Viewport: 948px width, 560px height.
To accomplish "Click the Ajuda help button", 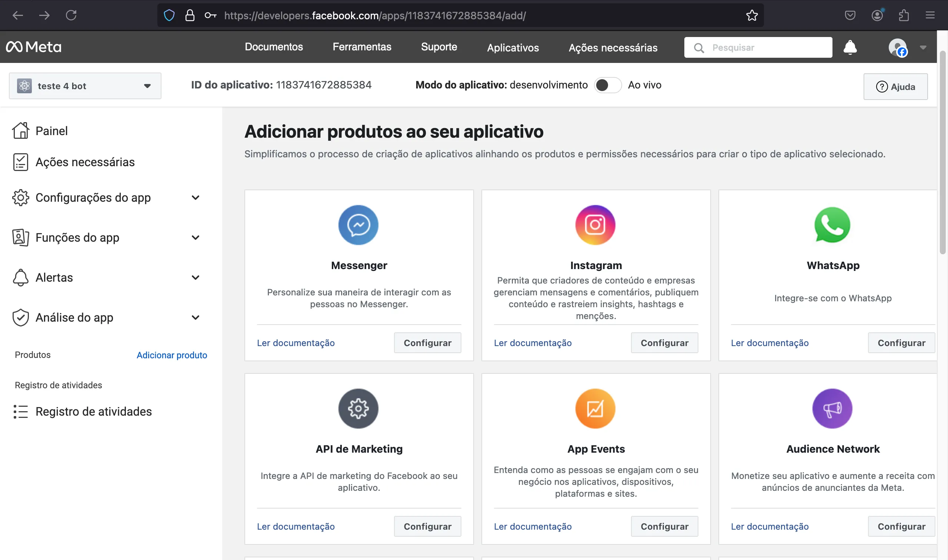I will point(895,87).
